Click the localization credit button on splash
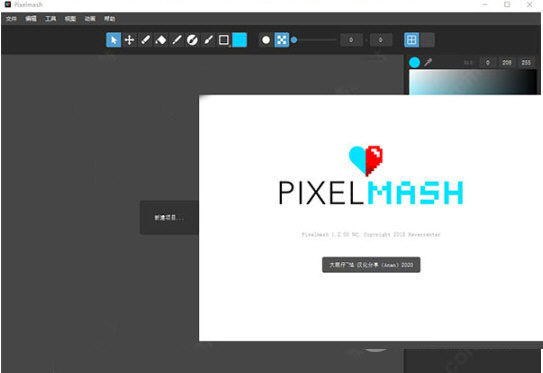Image resolution: width=543 pixels, height=373 pixels. pos(371,265)
